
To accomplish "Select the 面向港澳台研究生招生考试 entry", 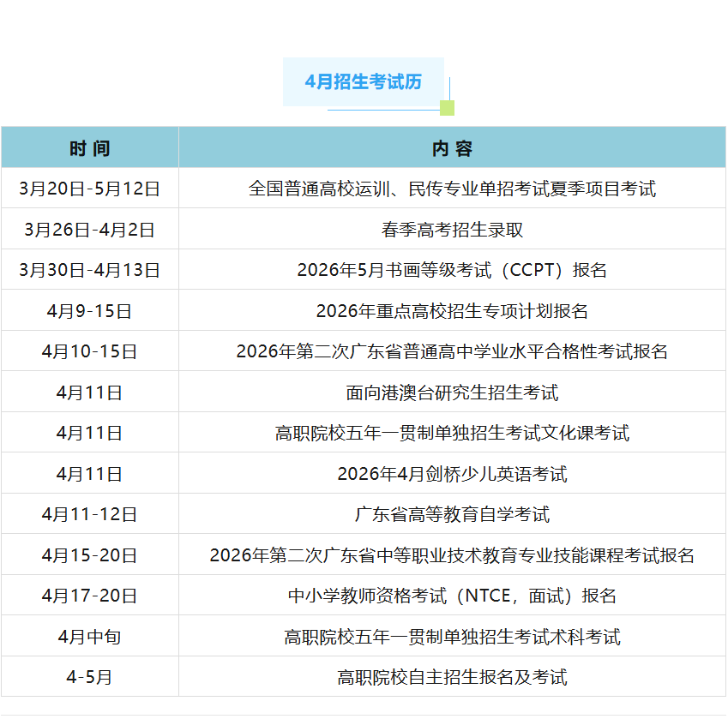I will click(452, 392).
